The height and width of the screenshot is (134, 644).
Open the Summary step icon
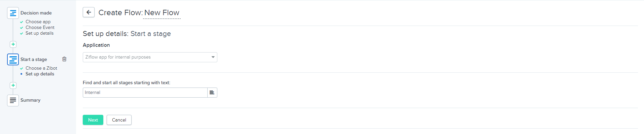pyautogui.click(x=13, y=100)
